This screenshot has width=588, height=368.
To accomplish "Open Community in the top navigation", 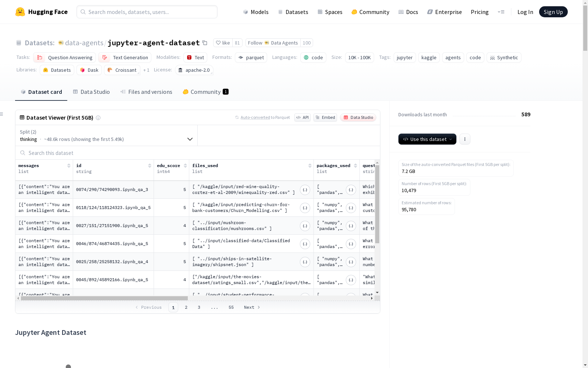I will click(370, 12).
